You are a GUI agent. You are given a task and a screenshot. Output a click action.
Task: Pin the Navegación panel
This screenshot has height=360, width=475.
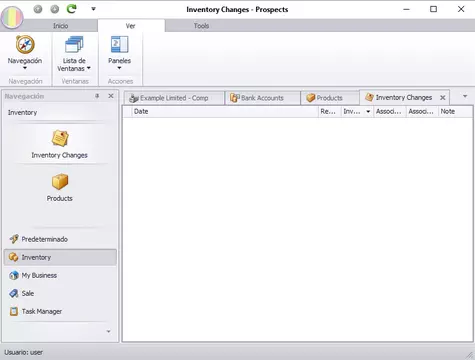(97, 96)
